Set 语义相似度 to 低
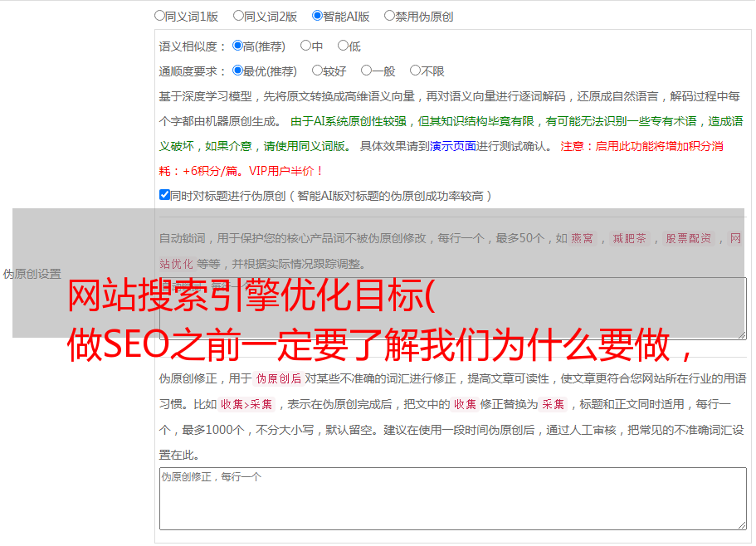Screen dimensions: 756x546 point(343,46)
